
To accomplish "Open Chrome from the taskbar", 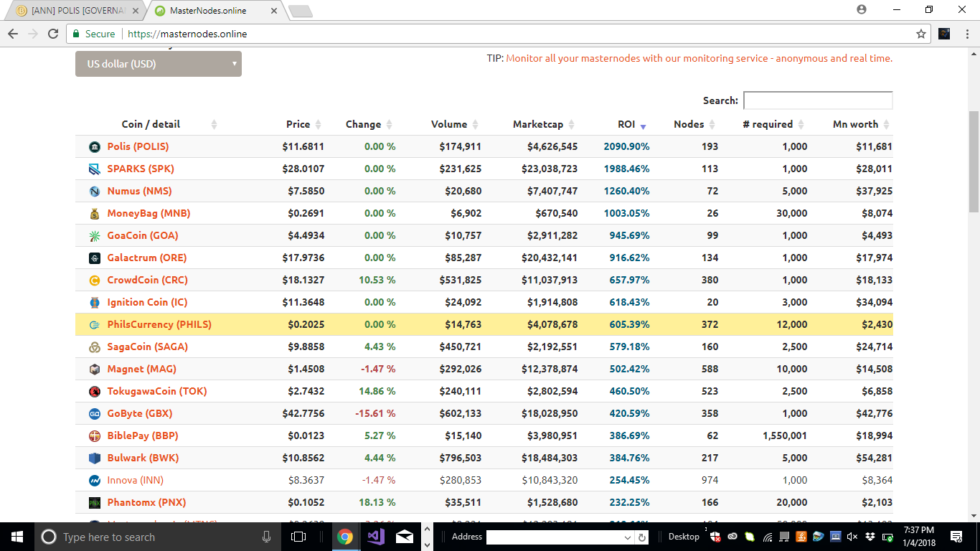I will click(345, 537).
